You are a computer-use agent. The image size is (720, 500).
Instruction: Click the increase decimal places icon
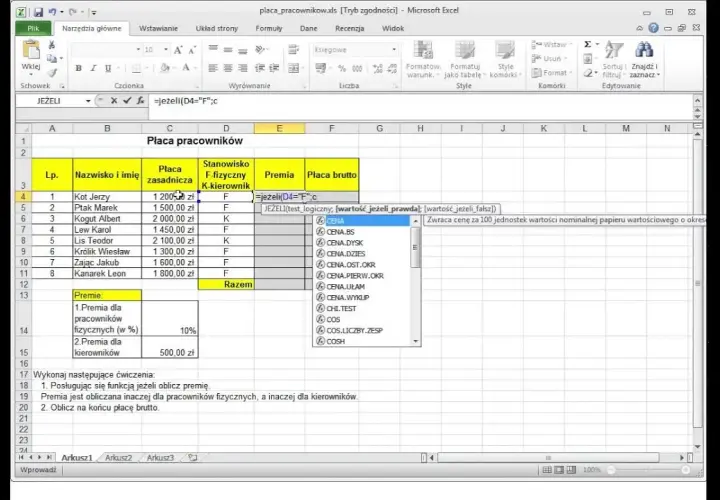(378, 68)
